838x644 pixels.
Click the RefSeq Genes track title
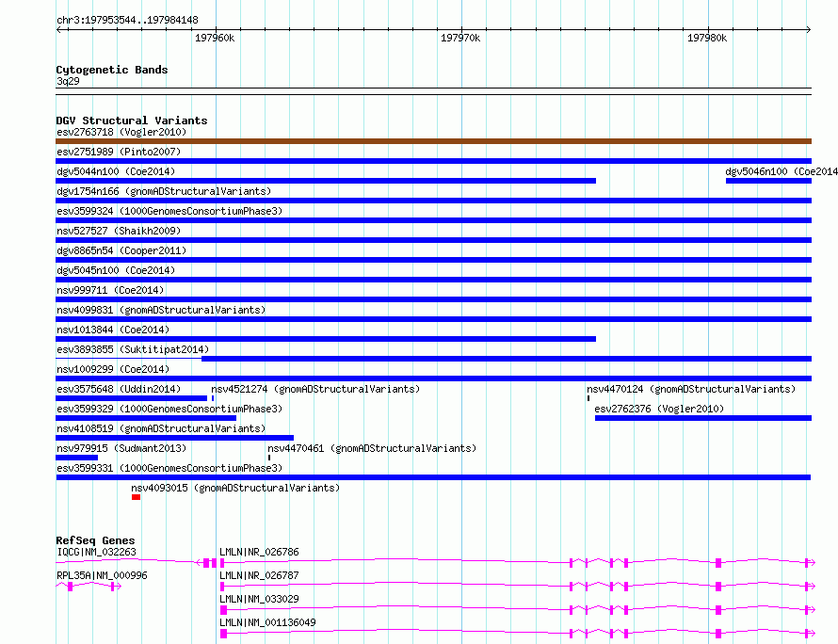95,540
